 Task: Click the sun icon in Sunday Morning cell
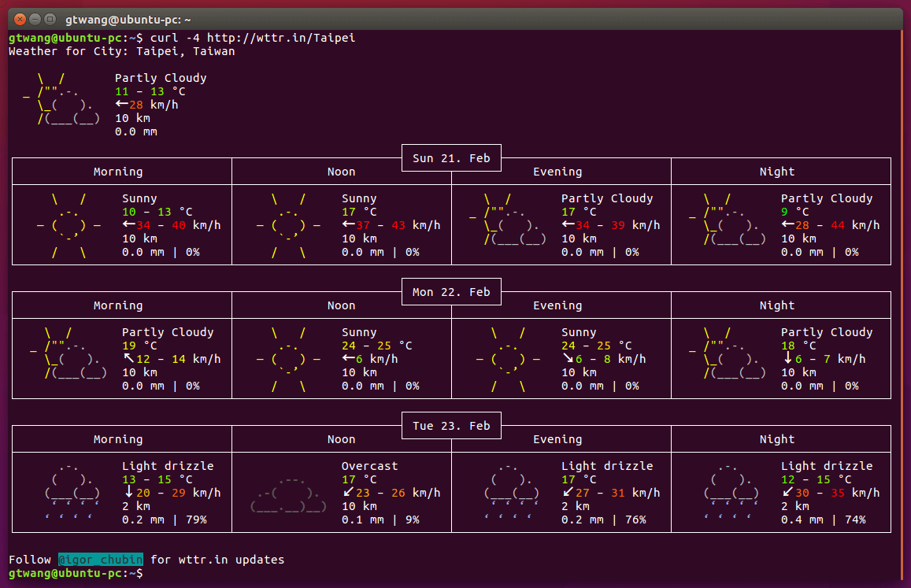click(69, 226)
